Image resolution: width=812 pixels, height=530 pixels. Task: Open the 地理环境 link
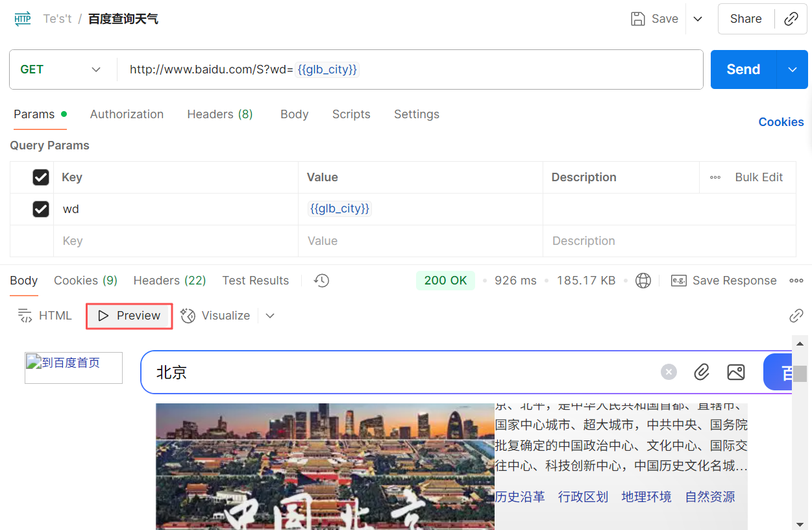646,497
